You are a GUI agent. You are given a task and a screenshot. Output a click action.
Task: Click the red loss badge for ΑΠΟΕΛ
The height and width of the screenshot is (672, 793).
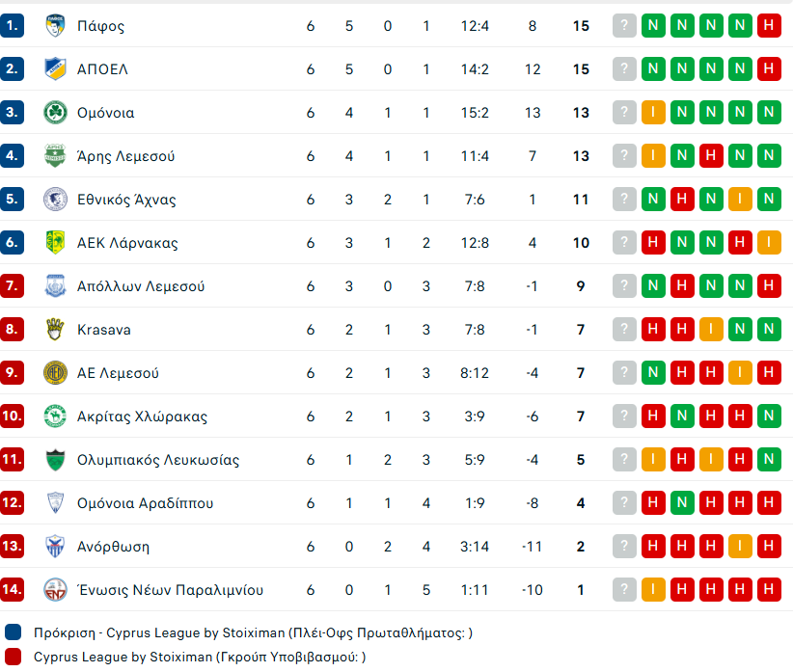click(x=769, y=69)
